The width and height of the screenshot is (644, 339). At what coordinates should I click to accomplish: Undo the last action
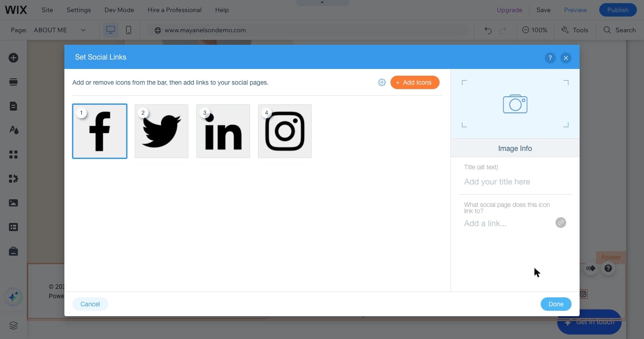pyautogui.click(x=488, y=30)
